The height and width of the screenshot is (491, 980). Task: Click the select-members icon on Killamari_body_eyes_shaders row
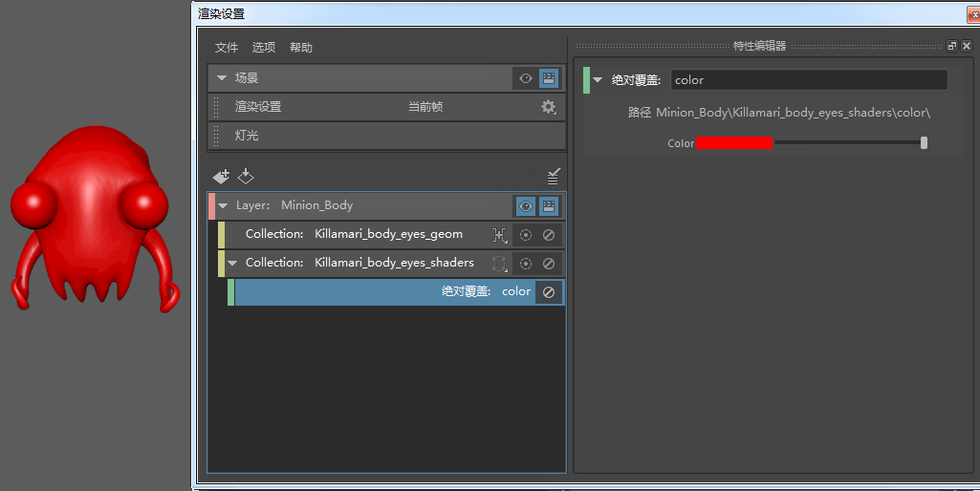[x=500, y=264]
